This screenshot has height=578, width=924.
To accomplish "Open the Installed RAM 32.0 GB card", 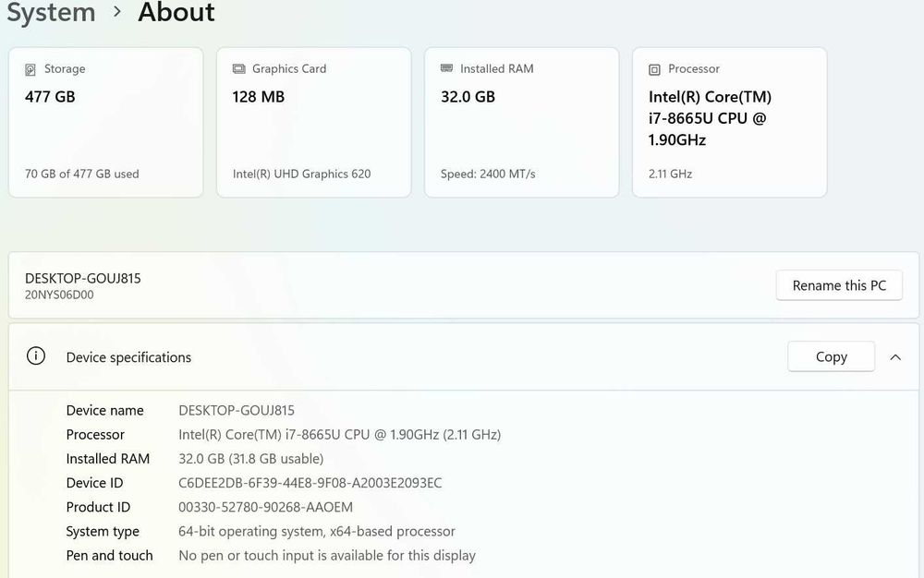I will (521, 123).
